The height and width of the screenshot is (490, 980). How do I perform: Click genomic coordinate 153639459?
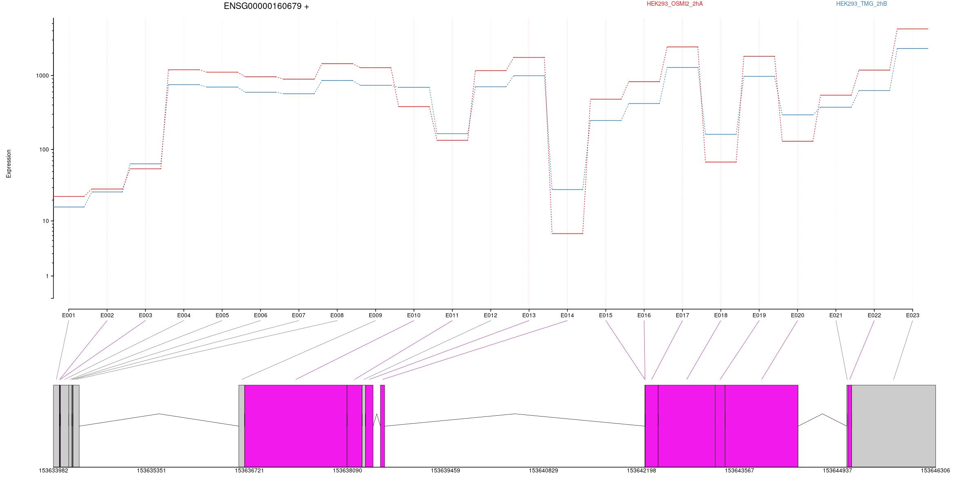coord(445,470)
